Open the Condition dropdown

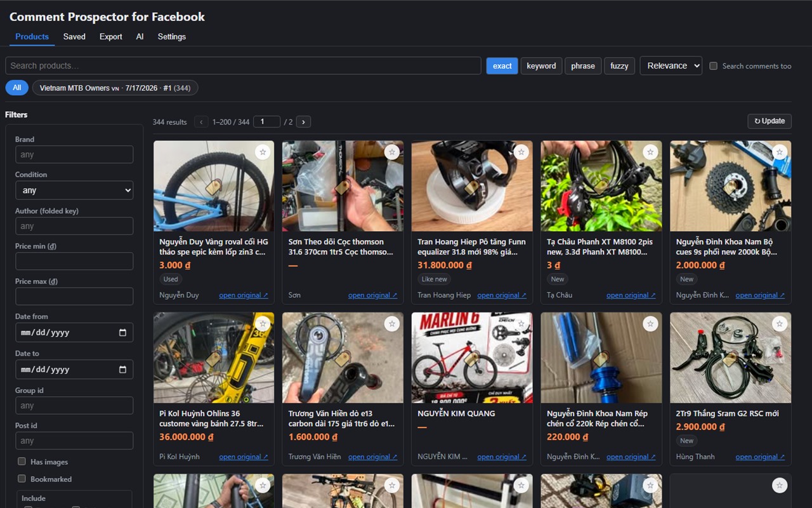click(x=74, y=190)
